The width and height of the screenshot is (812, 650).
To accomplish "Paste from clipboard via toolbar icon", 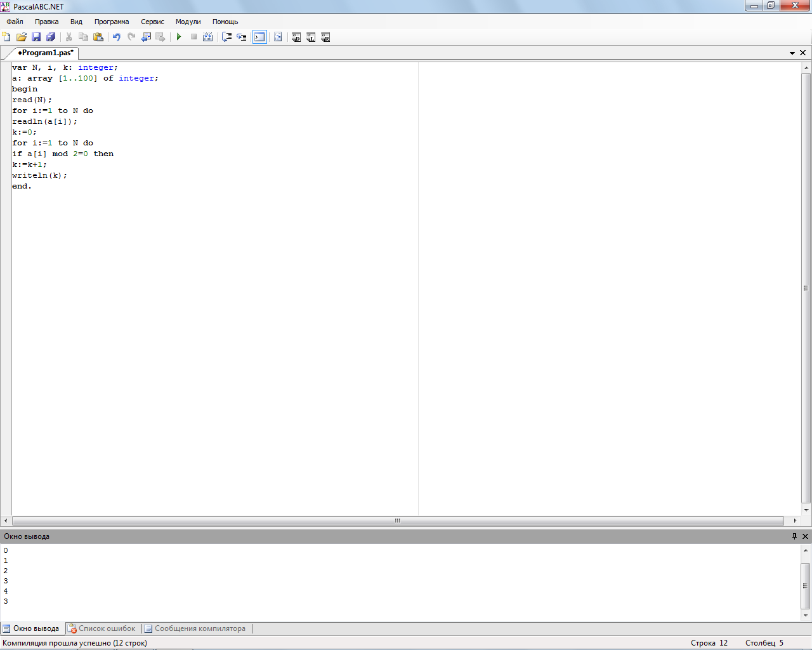I will click(98, 37).
